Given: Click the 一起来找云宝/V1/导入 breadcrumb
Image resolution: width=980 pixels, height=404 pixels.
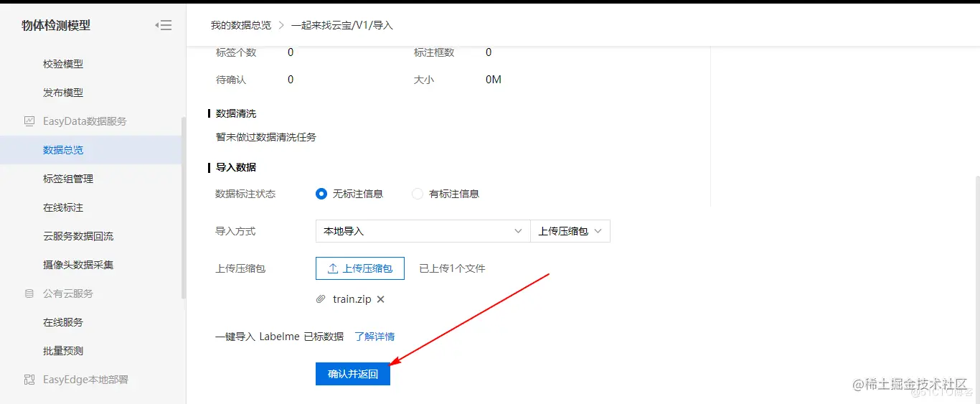Looking at the screenshot, I should [x=342, y=25].
